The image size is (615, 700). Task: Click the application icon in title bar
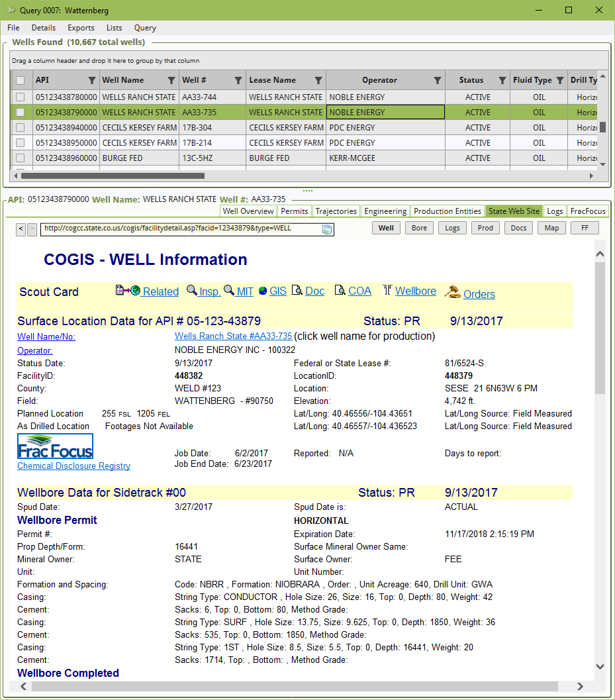(x=11, y=10)
